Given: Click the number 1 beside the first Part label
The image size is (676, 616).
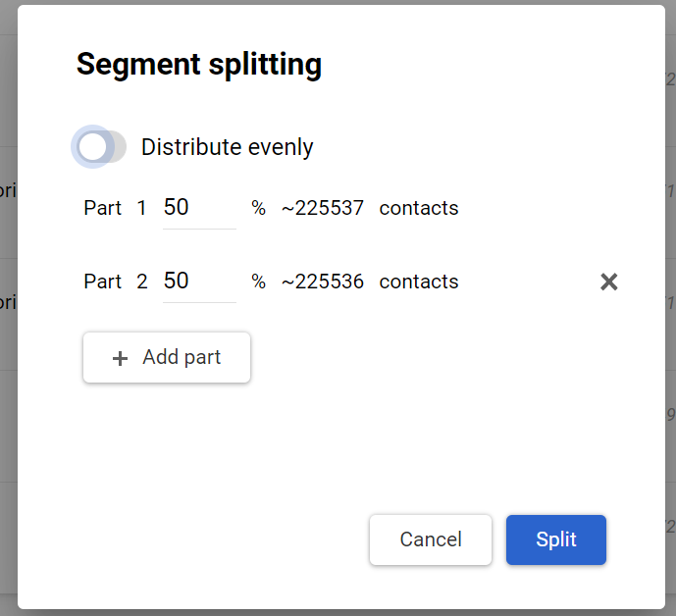Looking at the screenshot, I should [141, 208].
